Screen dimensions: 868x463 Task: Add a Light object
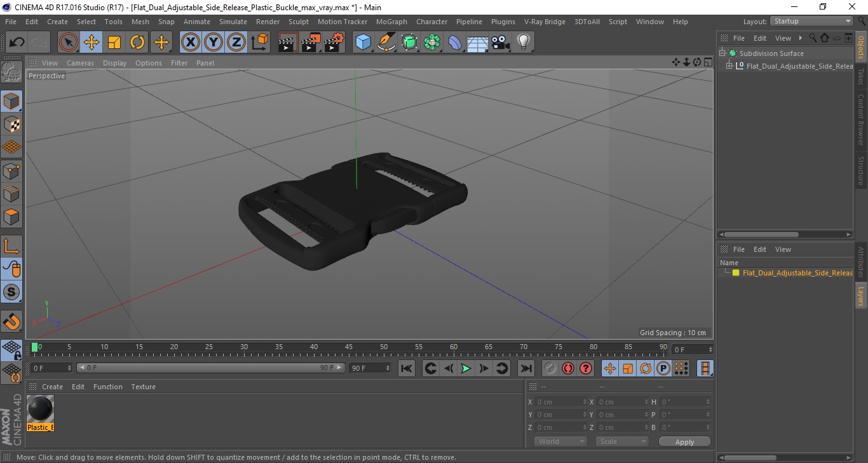pyautogui.click(x=524, y=43)
